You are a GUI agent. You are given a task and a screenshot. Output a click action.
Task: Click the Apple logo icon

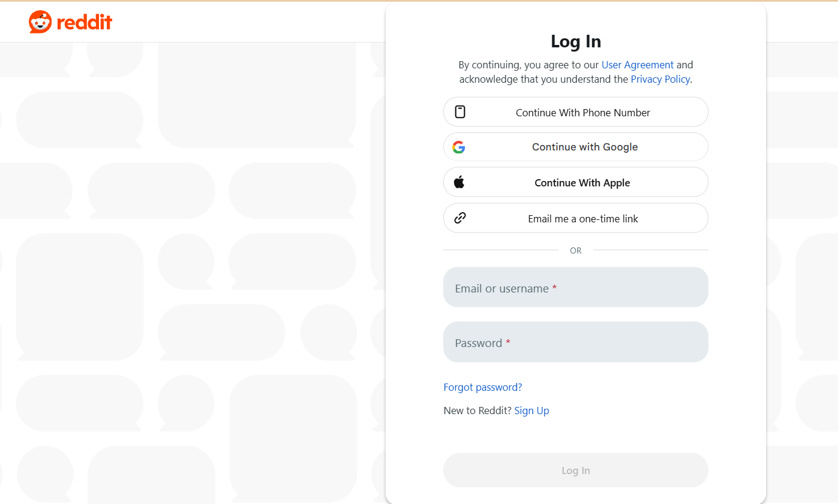click(x=459, y=182)
